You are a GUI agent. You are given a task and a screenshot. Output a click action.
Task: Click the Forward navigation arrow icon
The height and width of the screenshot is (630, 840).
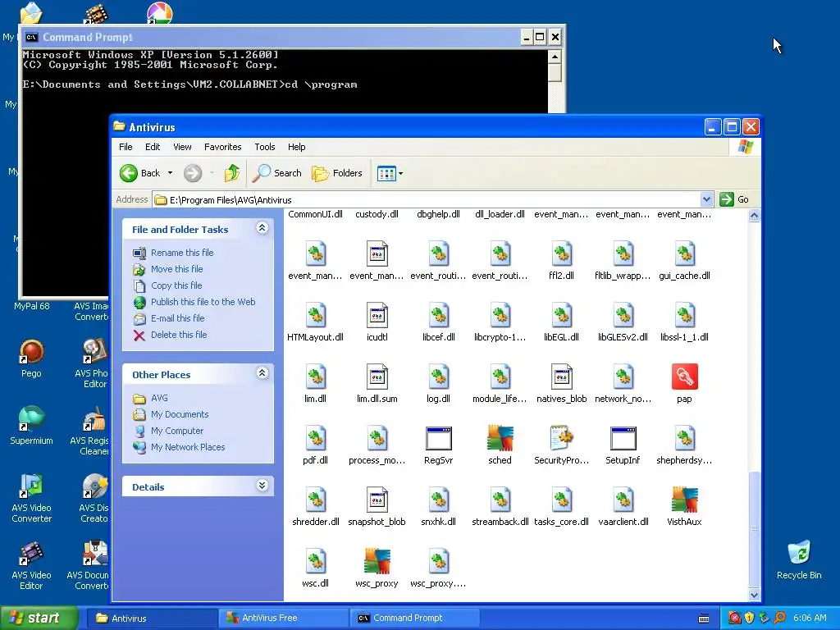[x=193, y=173]
